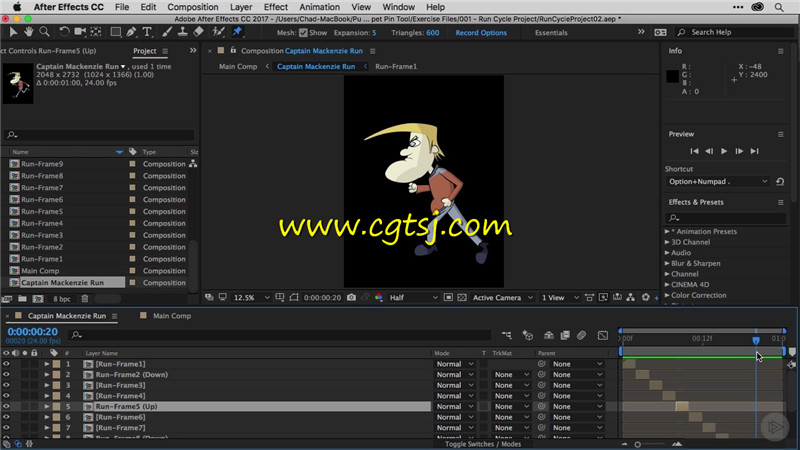Switch to the Project panel tab

(x=144, y=51)
